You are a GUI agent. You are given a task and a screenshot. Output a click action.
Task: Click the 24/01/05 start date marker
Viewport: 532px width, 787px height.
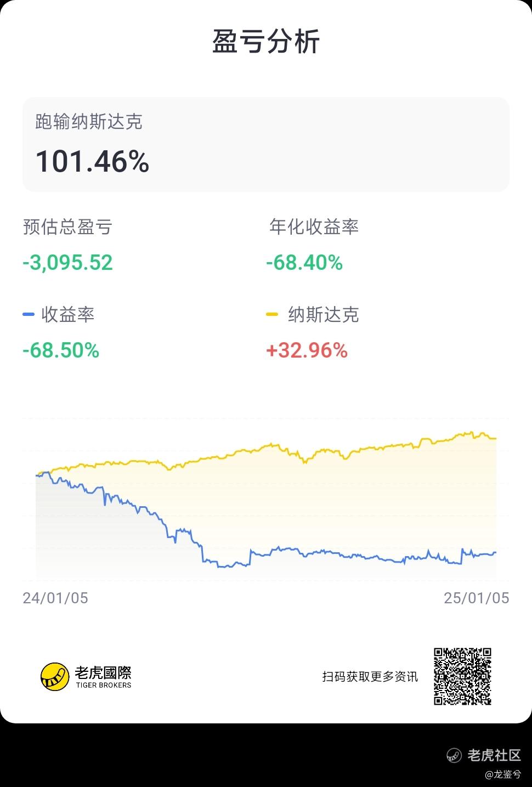pos(55,598)
